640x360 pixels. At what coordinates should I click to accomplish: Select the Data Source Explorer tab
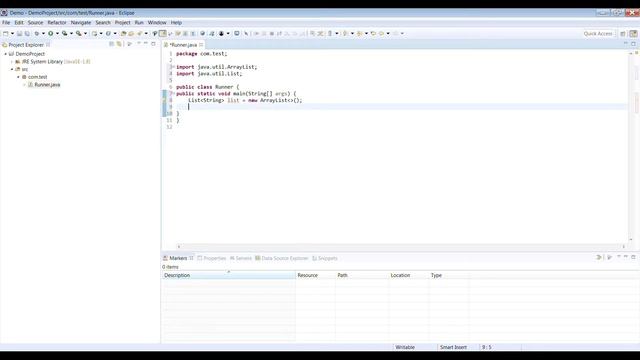coord(282,258)
